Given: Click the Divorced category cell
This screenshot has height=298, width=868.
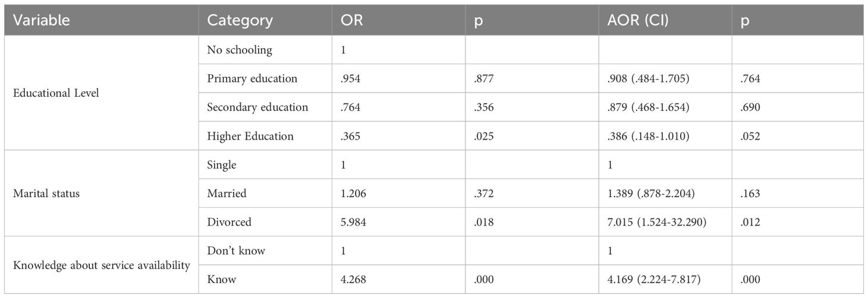Looking at the screenshot, I should (229, 222).
